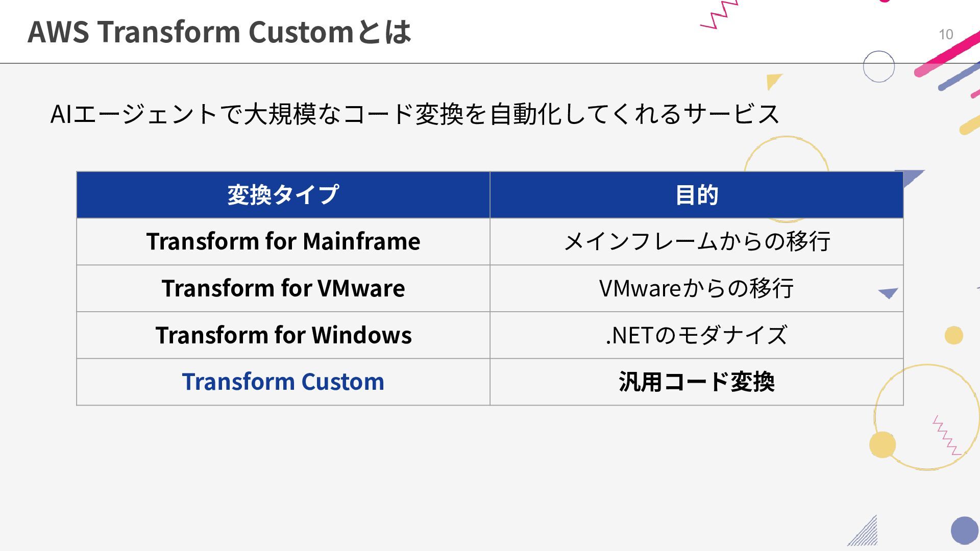Click the small outlined circle near the page number
This screenshot has height=551, width=980.
(878, 66)
